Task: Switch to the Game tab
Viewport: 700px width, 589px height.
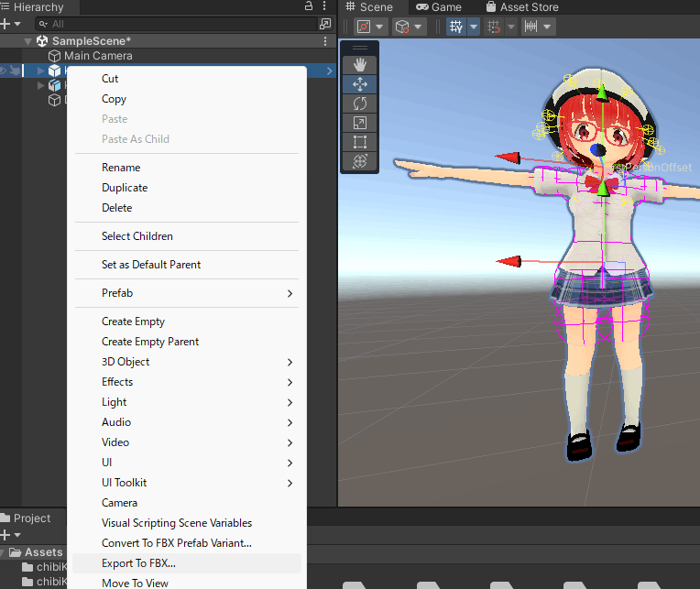Action: coord(438,7)
